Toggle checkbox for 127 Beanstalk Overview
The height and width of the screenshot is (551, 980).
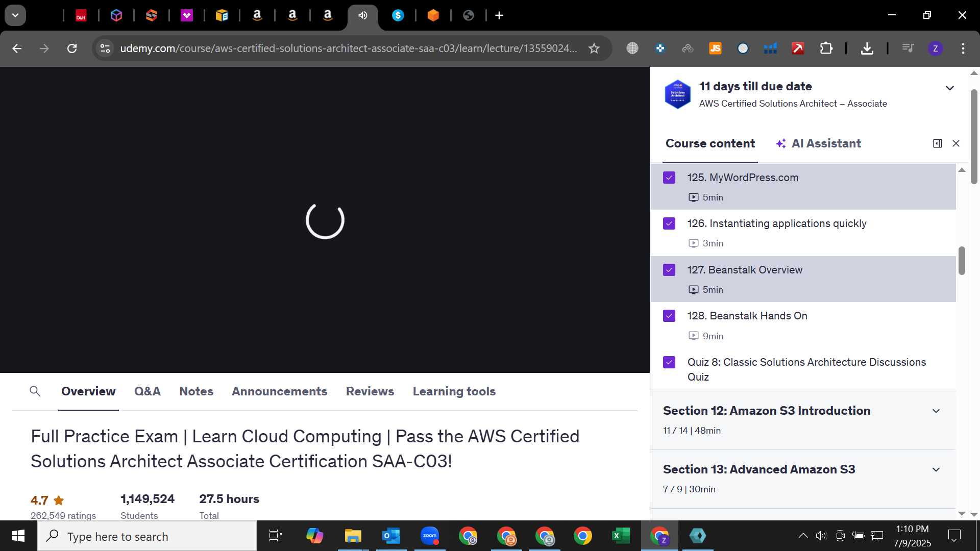(x=669, y=270)
